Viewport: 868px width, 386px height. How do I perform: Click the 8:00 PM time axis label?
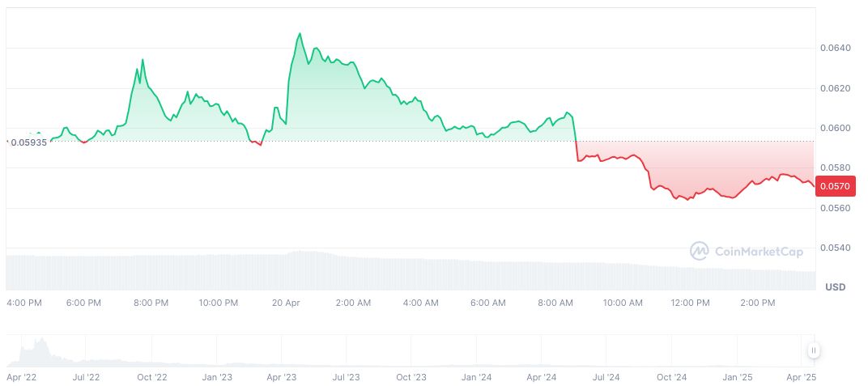click(151, 303)
